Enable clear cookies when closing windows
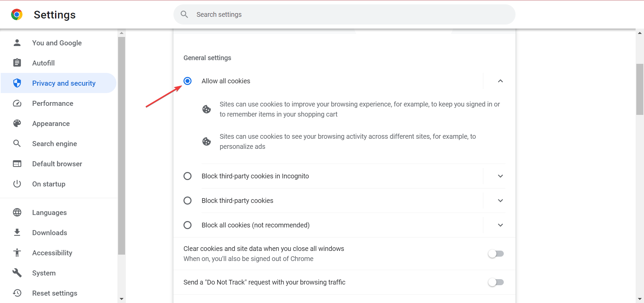The width and height of the screenshot is (644, 303). pos(496,254)
